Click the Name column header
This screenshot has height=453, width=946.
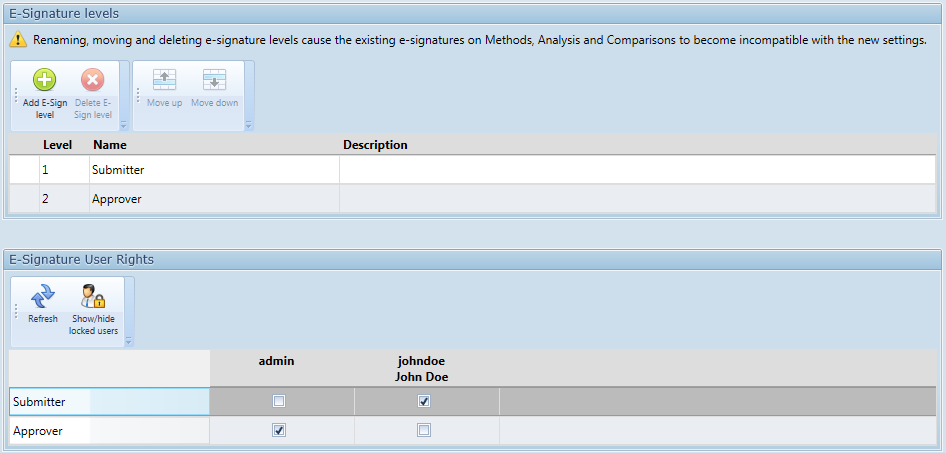click(214, 145)
